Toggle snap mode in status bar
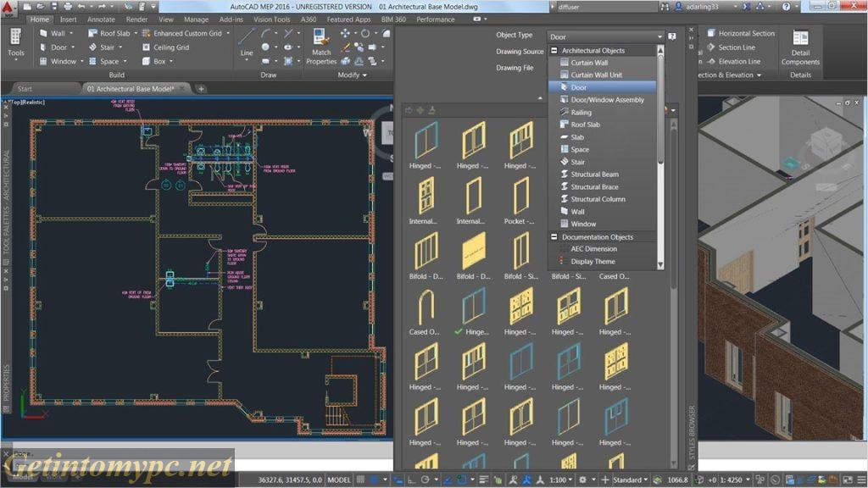This screenshot has height=488, width=868. (374, 480)
